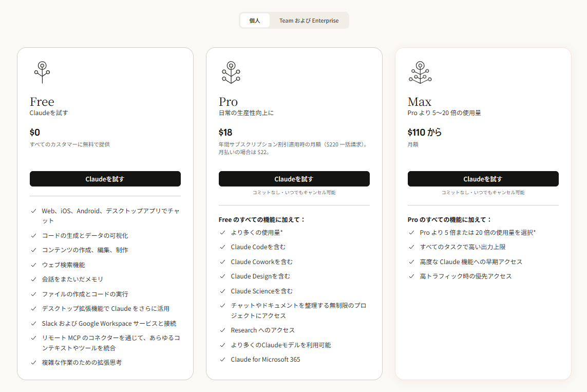Viewport: 587px width, 392px height.
Task: Click the Max plan plant icon
Action: (420, 72)
